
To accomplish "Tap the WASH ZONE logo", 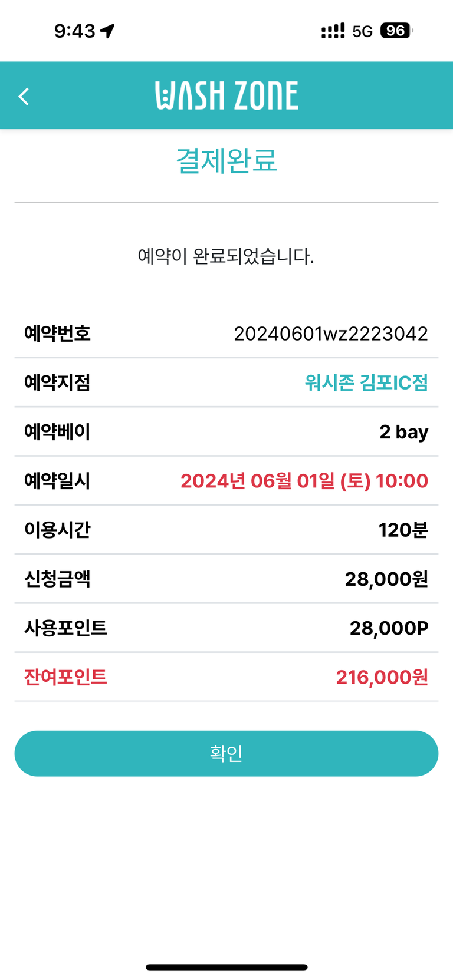I will (x=226, y=95).
